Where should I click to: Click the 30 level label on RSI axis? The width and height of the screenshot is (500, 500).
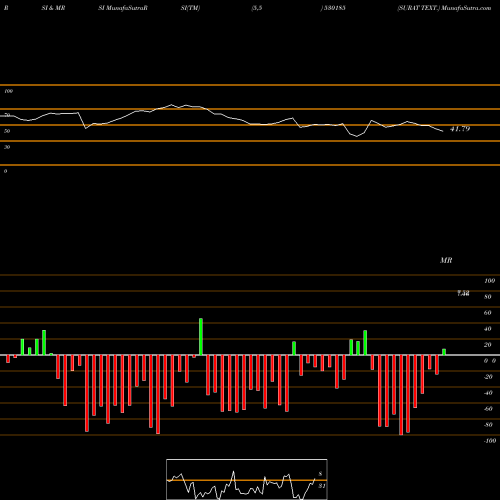(7, 147)
